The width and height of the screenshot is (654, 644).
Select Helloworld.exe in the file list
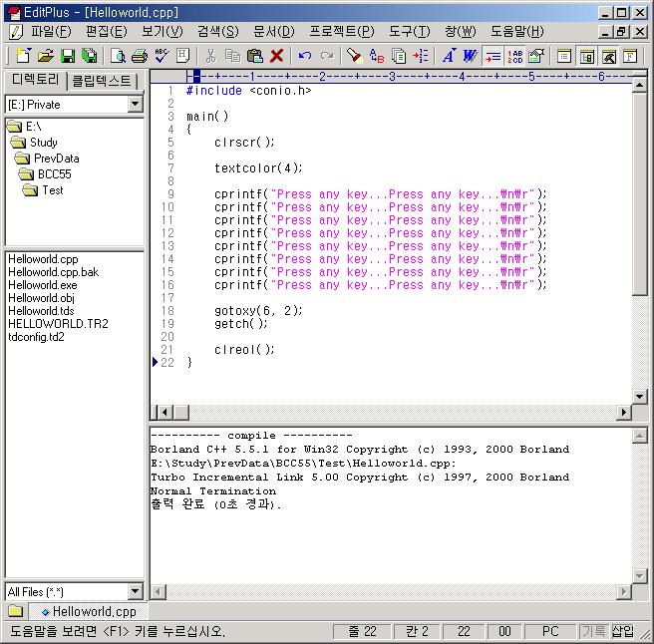tap(43, 285)
